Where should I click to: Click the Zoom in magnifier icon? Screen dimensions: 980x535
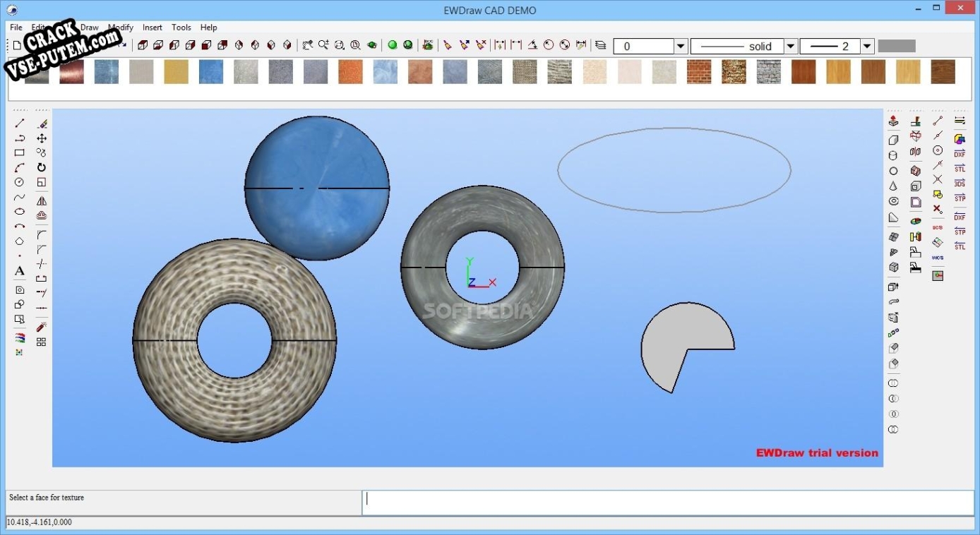[x=323, y=45]
